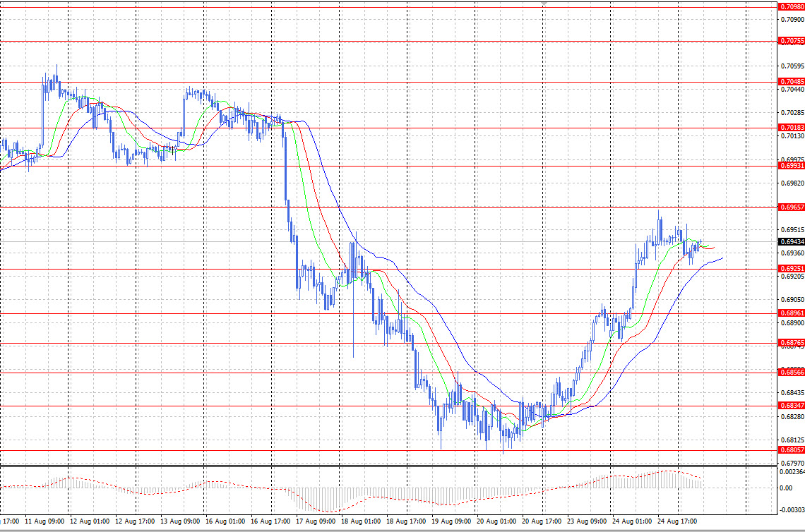
Task: Select the 24 Aug 01:00 time label
Action: coord(632,521)
